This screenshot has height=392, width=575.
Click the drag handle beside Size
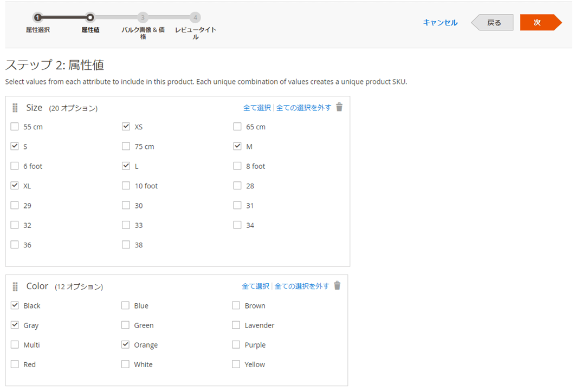15,107
